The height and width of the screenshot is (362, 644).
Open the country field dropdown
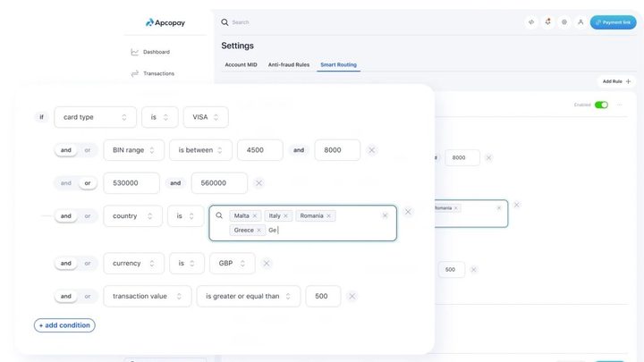132,216
